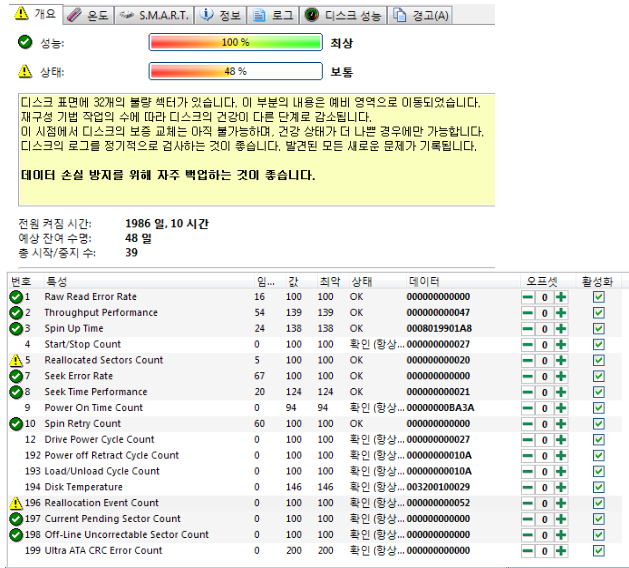Decrease offset for Seek Error Rate
Screen dimensions: 629x568
pyautogui.click(x=528, y=376)
